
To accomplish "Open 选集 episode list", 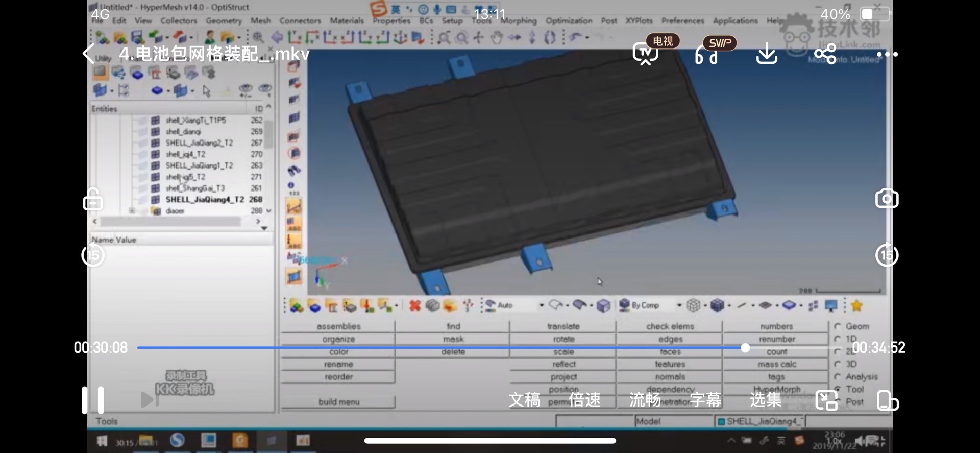I will 766,399.
